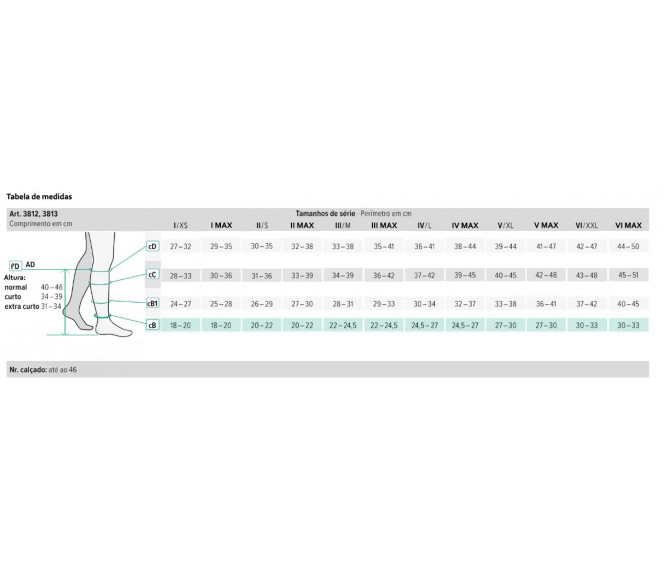Screen dimensions: 670x570
Task: Select the 45–51 cell in cC row
Action: pyautogui.click(x=627, y=274)
